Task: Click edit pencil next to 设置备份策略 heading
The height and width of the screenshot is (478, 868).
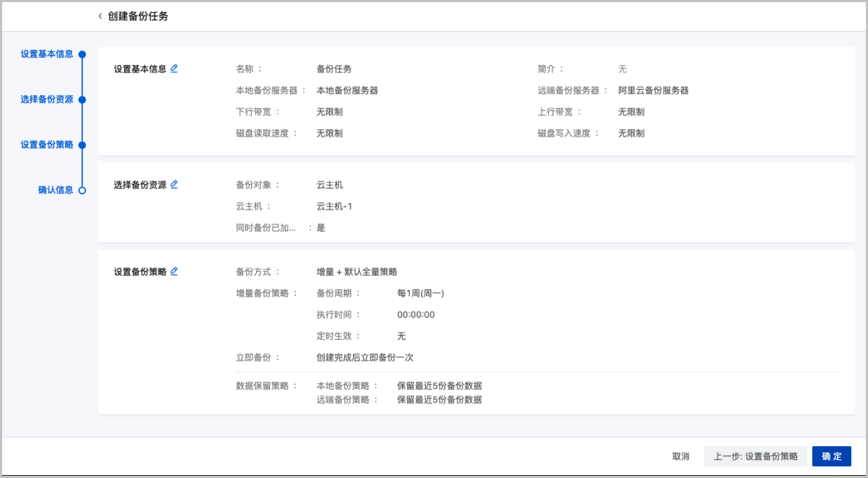Action: [174, 271]
